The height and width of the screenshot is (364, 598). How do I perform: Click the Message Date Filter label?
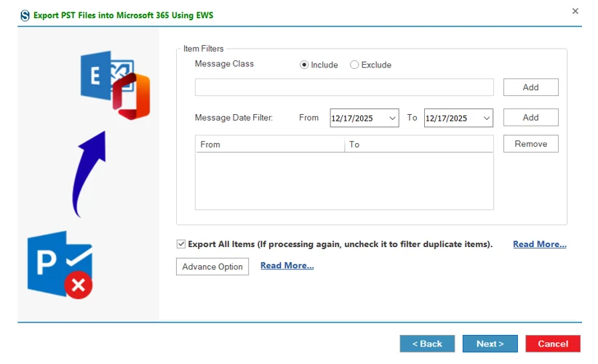(234, 118)
